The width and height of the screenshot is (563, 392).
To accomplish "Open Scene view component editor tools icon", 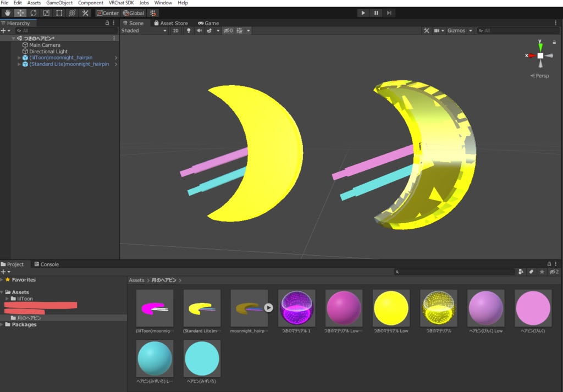I will (x=426, y=30).
